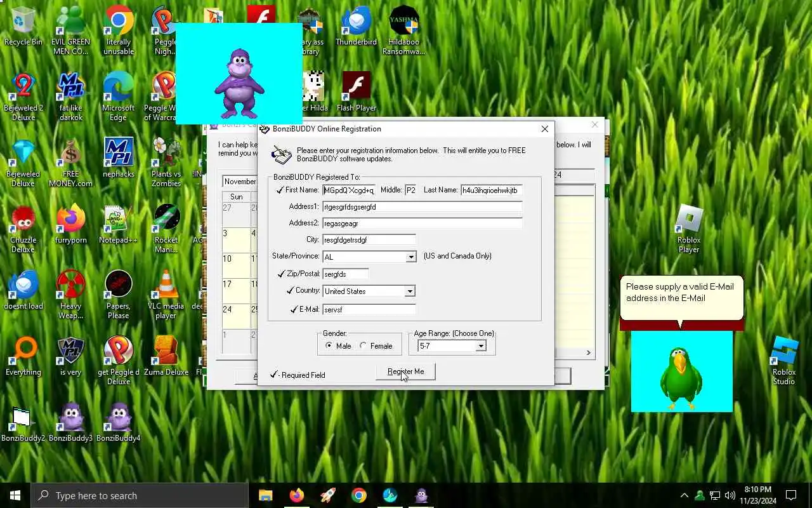Click the First Name input field

[x=350, y=190]
